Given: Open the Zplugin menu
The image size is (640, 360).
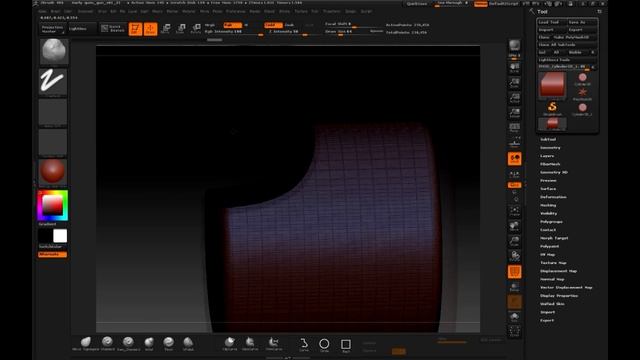Looking at the screenshot, I should (351, 11).
